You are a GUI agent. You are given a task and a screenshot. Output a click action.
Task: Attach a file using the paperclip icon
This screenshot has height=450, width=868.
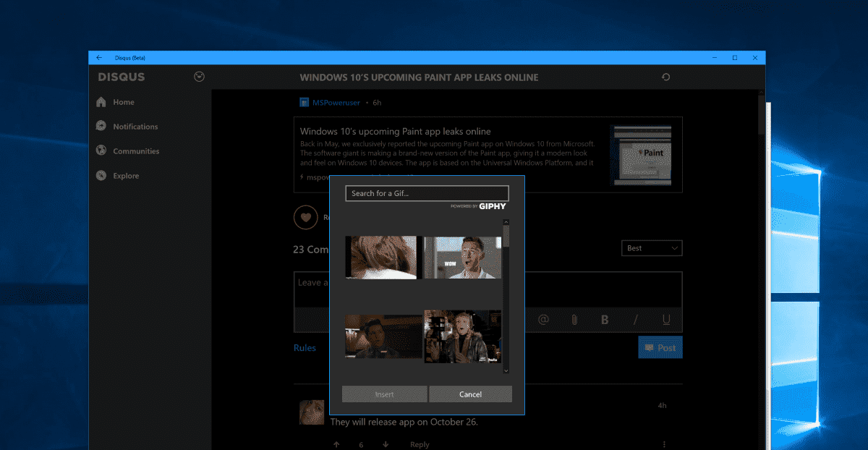tap(574, 319)
